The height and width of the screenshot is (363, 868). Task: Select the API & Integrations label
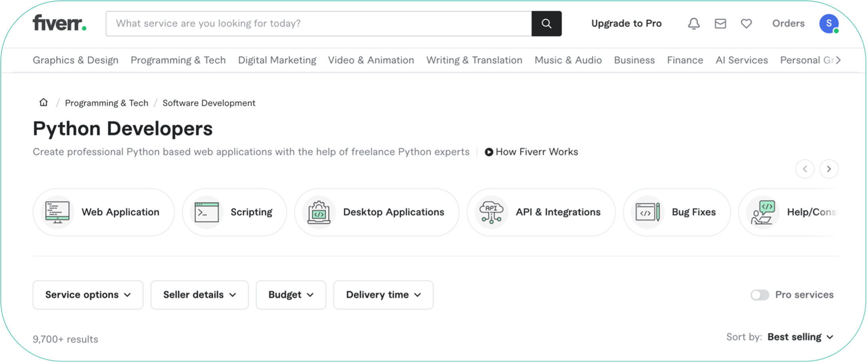[x=558, y=212]
